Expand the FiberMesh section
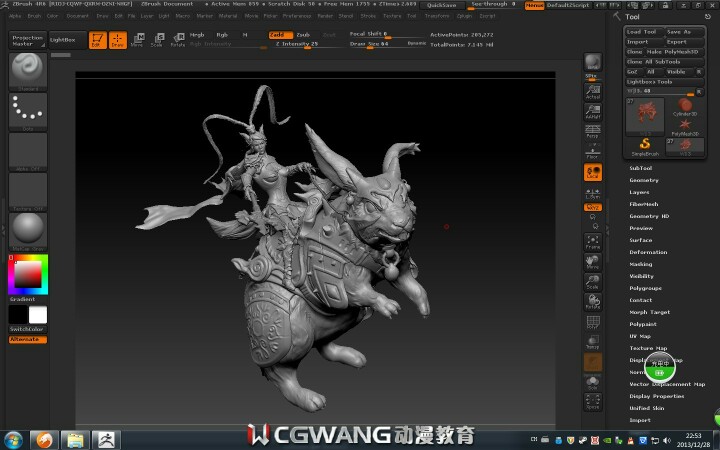 pyautogui.click(x=644, y=204)
